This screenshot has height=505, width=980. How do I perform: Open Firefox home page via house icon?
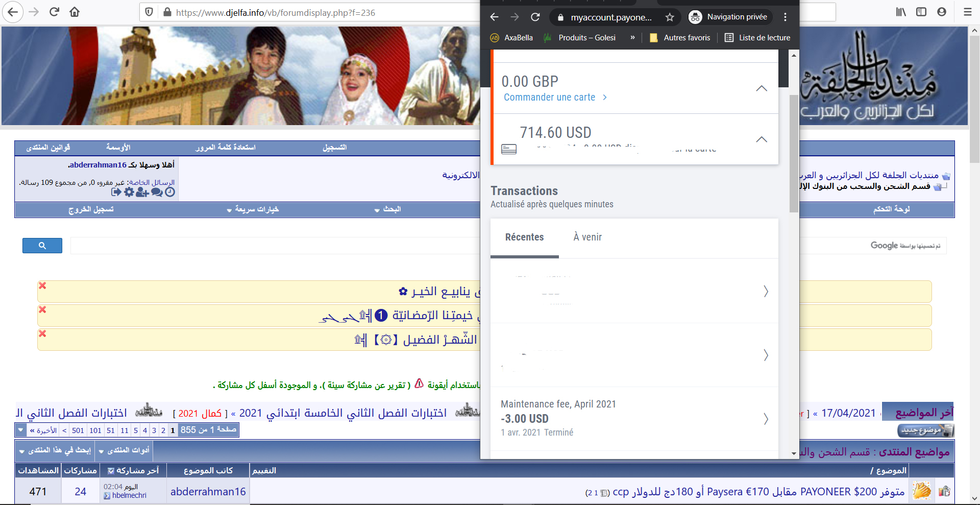click(x=75, y=12)
